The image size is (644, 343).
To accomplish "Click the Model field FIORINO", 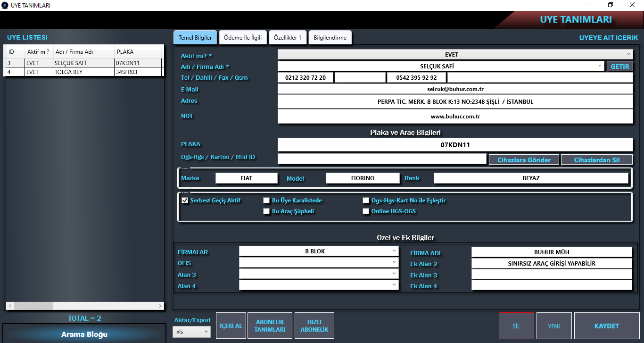I will point(363,178).
